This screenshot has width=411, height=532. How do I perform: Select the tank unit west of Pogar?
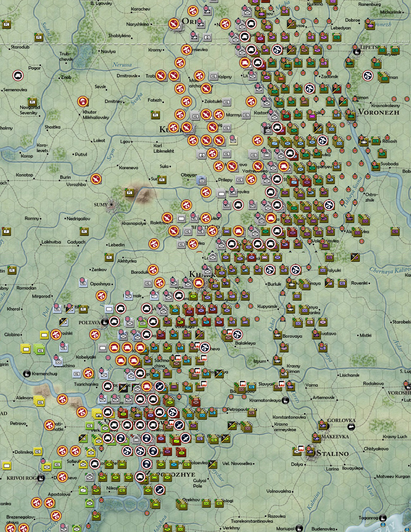tap(18, 75)
